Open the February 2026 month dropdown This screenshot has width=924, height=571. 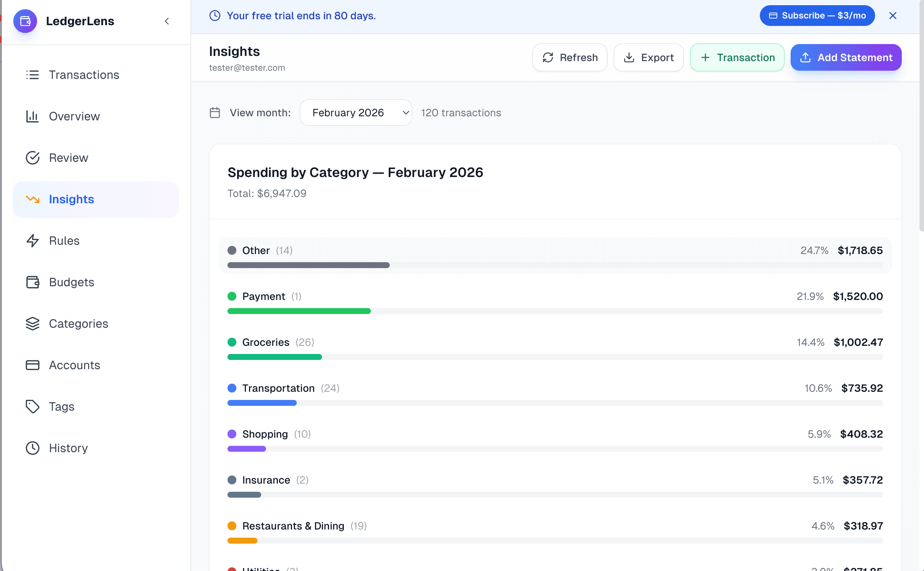[x=355, y=113]
